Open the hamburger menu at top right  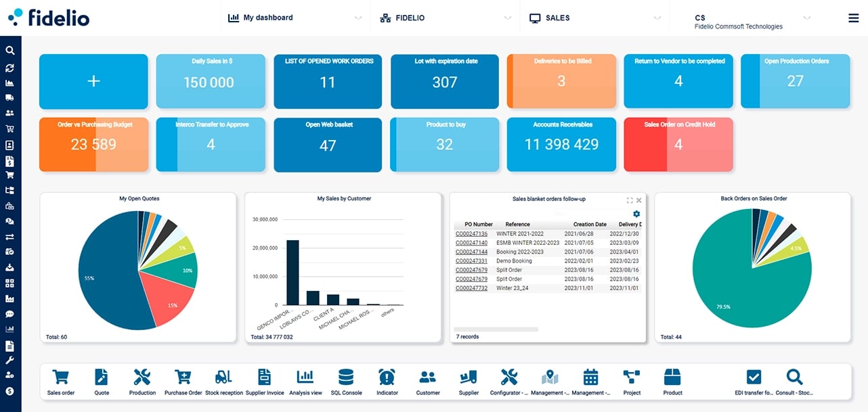(854, 18)
